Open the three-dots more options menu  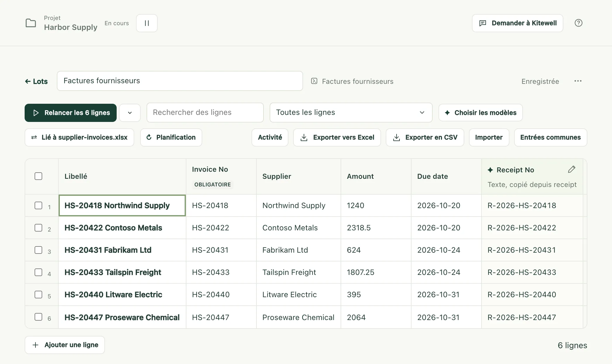(578, 81)
